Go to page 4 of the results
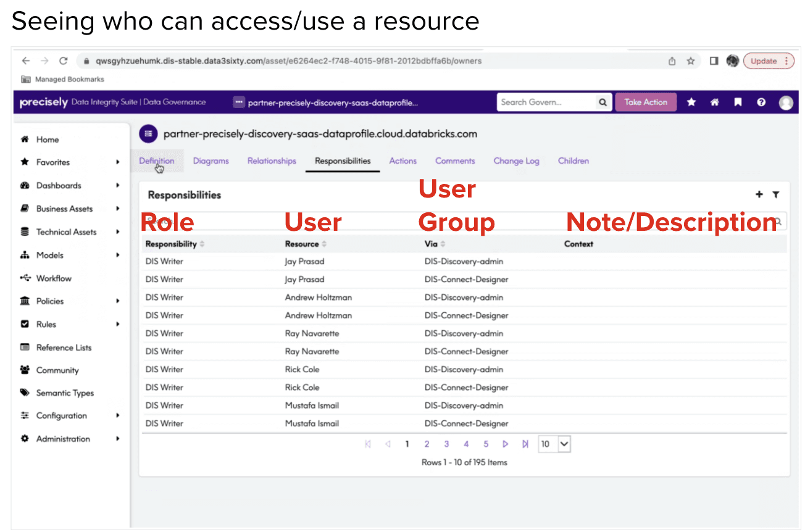 (466, 444)
